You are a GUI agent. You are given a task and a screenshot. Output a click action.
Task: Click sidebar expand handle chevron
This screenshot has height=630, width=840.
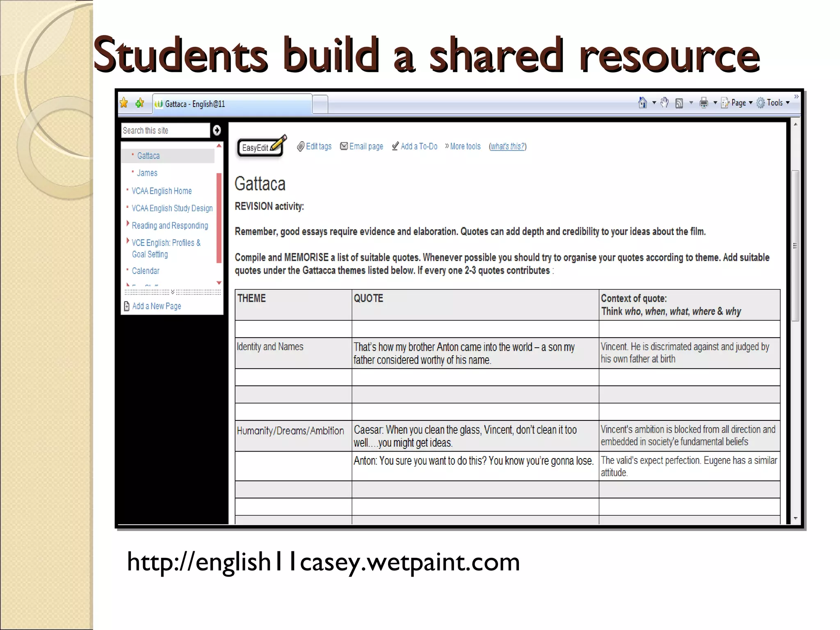click(x=173, y=292)
